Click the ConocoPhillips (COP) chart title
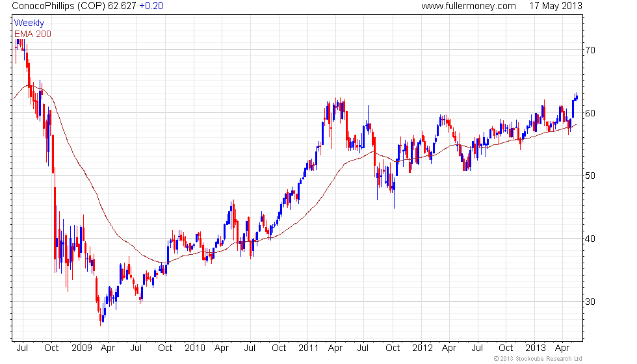 (x=58, y=6)
